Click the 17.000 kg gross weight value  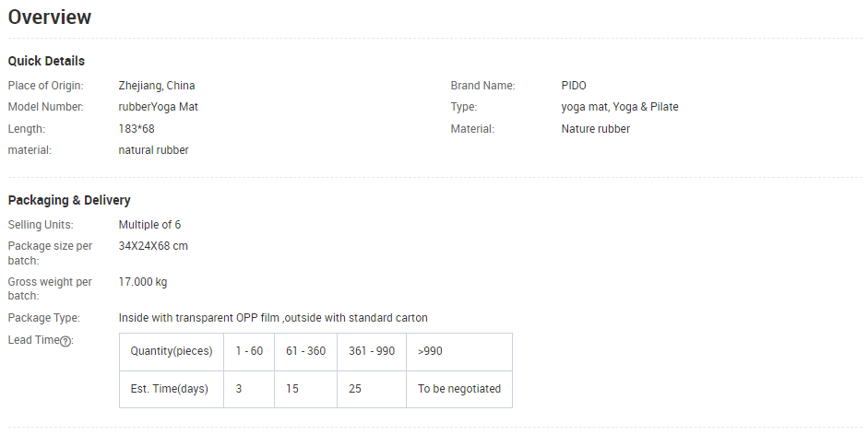143,282
